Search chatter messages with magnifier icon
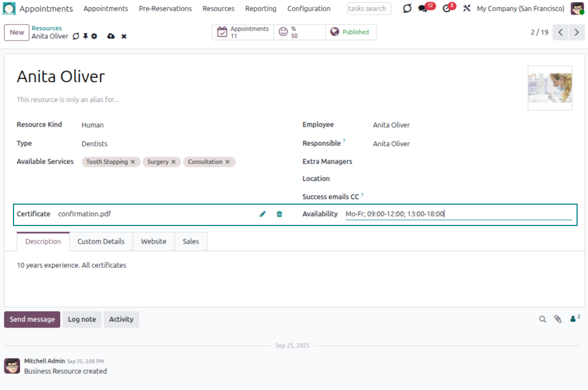588x390 pixels. pos(543,319)
